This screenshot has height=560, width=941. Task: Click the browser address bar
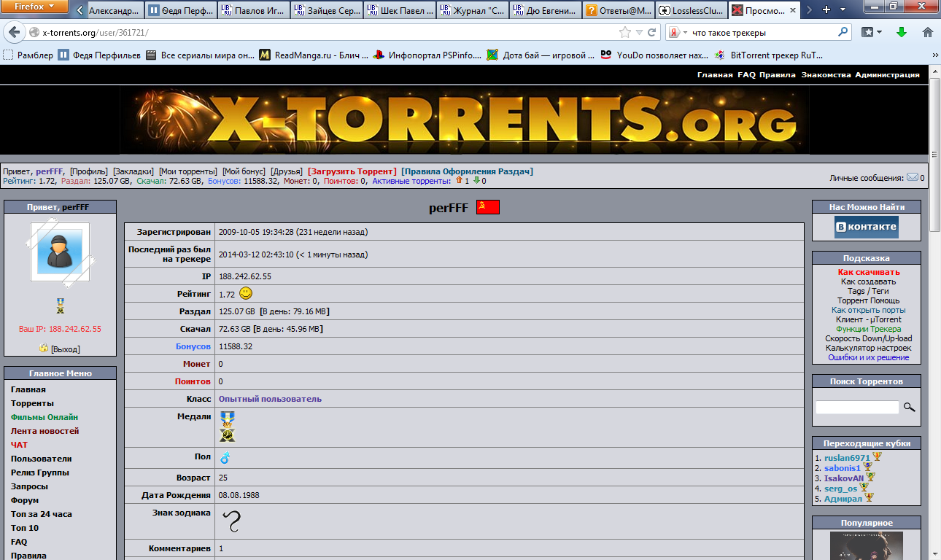pyautogui.click(x=328, y=32)
